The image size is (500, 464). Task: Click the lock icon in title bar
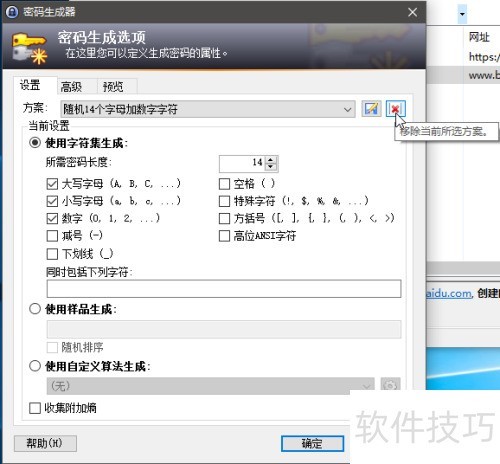[12, 12]
